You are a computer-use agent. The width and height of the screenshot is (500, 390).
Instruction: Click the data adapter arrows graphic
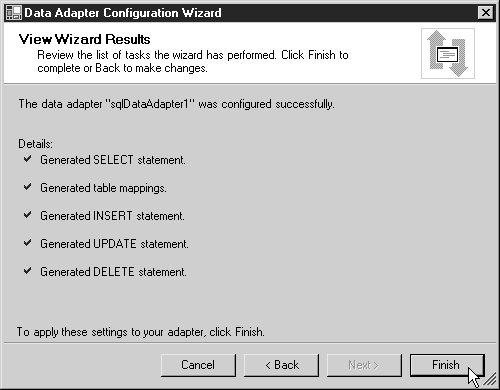[448, 53]
